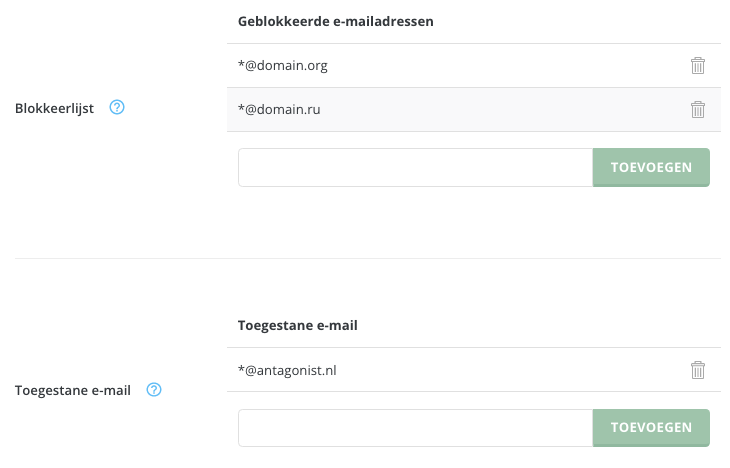Click the Blokkeerlijst section label

pos(54,109)
